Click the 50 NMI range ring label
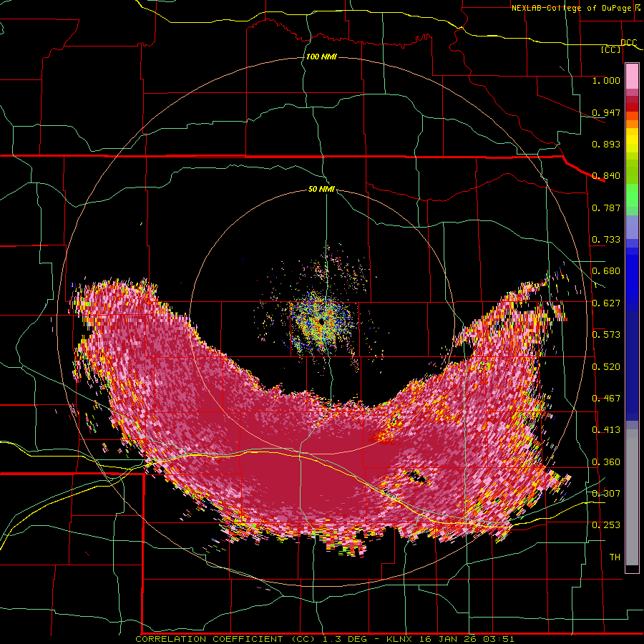The height and width of the screenshot is (644, 644). click(x=321, y=190)
